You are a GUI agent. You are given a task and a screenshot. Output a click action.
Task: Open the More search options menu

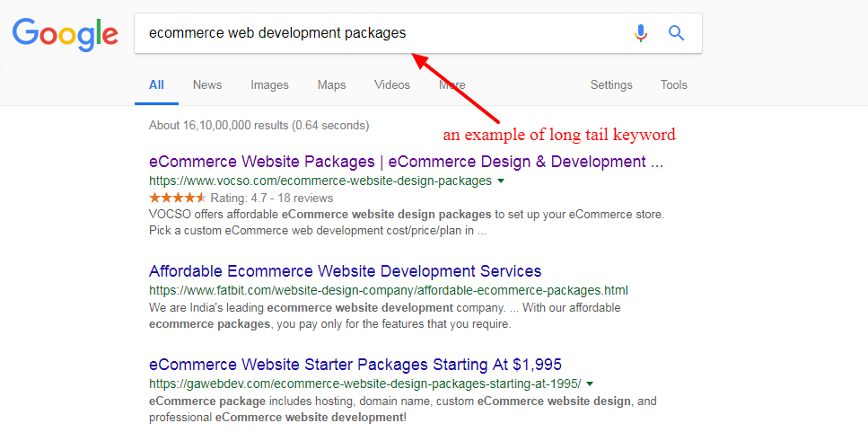point(452,84)
